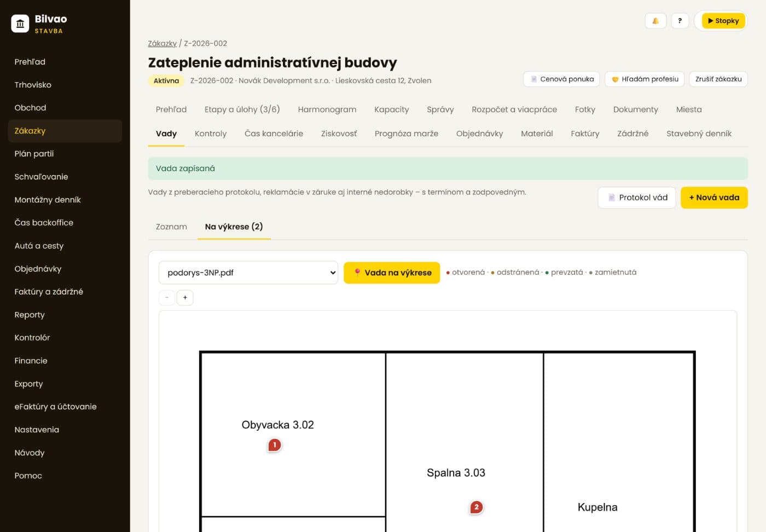Click Hľadám profesiu button
Image resolution: width=766 pixels, height=532 pixels.
645,79
